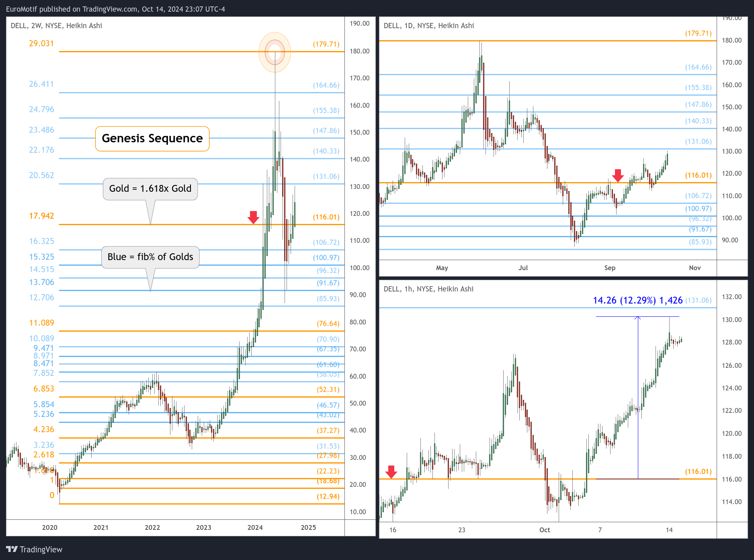Click the 2.618 gold fib label

43,455
